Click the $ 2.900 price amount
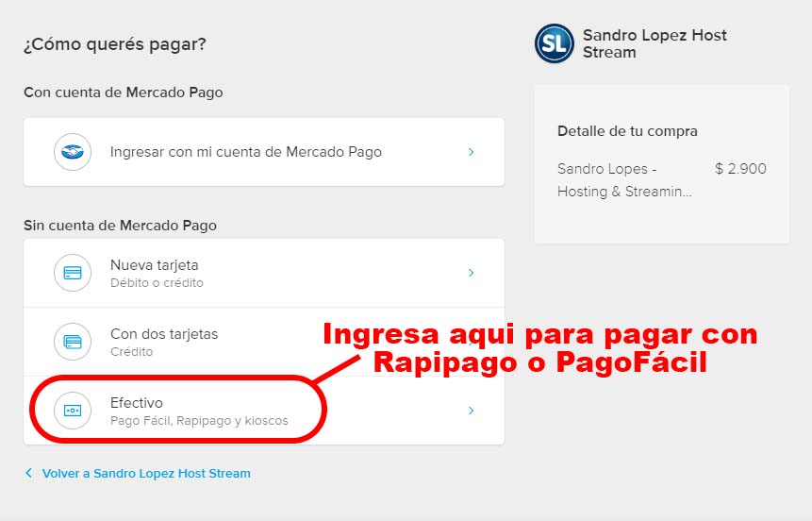This screenshot has width=812, height=521. click(740, 169)
